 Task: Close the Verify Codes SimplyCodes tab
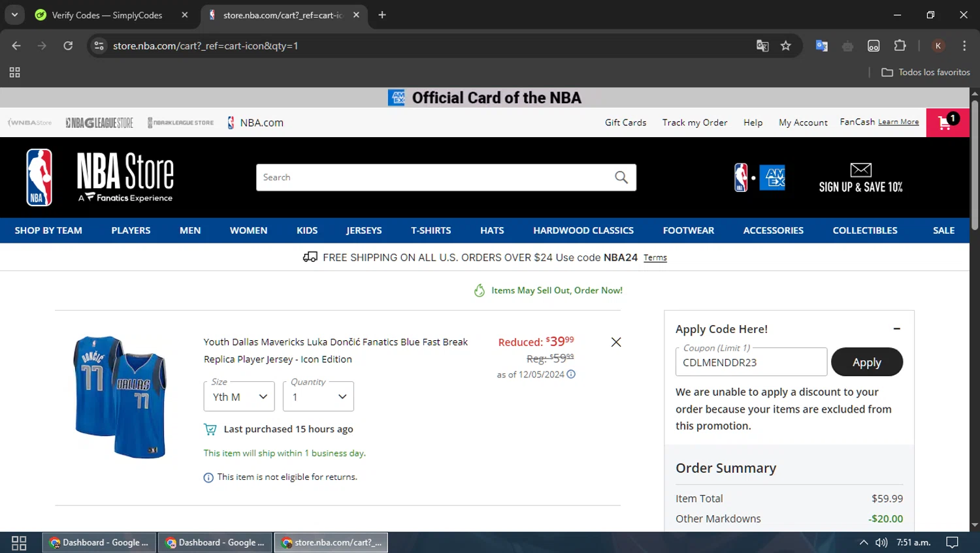(185, 15)
